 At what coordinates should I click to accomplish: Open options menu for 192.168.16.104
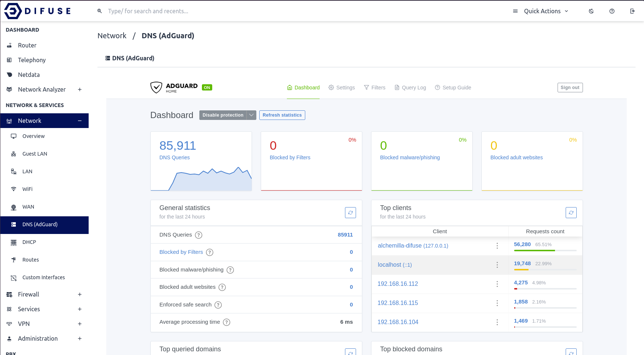[497, 322]
